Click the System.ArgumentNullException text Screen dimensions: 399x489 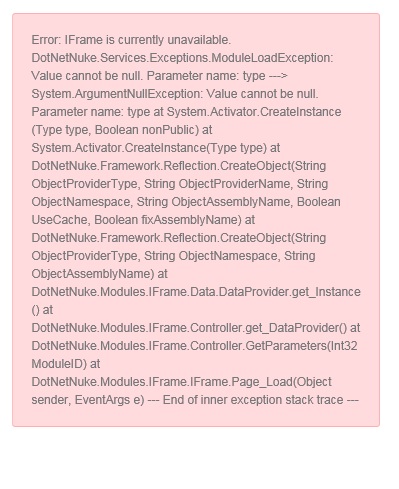pos(117,94)
